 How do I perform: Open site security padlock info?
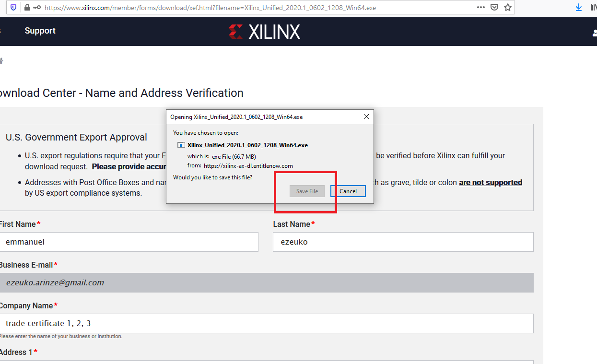point(27,8)
